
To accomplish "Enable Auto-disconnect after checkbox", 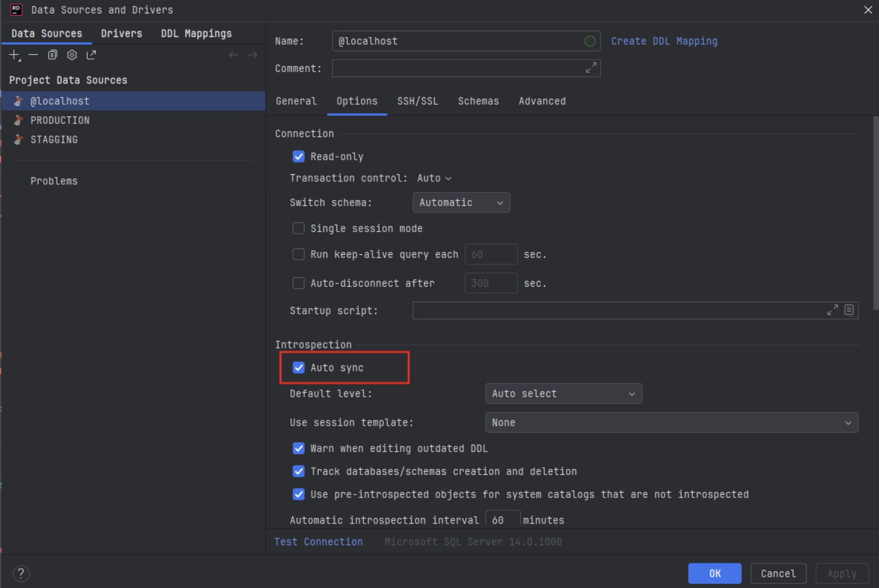I will pos(298,283).
